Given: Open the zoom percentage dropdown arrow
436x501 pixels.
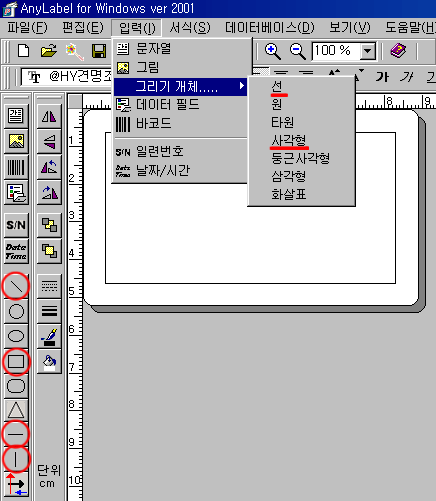Looking at the screenshot, I should tap(368, 51).
